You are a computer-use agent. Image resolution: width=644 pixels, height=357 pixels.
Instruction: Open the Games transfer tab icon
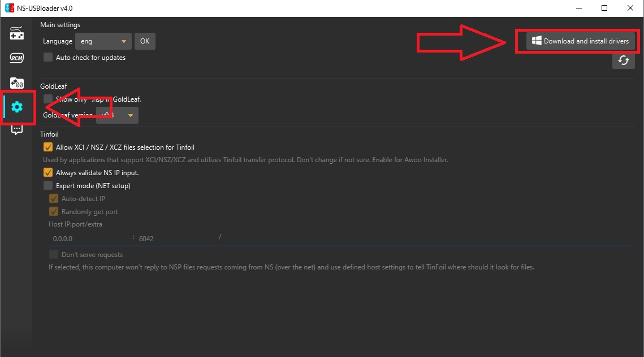pos(16,33)
